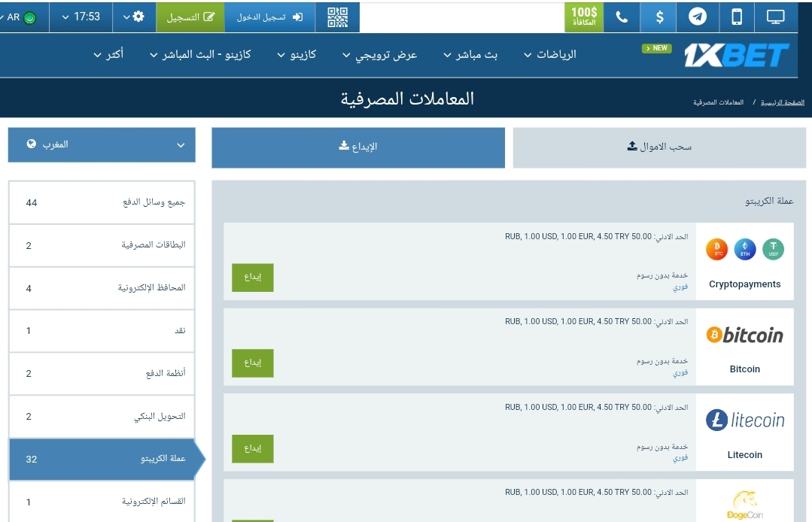Image resolution: width=812 pixels, height=522 pixels.
Task: Click إيداع button for Bitcoin
Action: pos(253,363)
